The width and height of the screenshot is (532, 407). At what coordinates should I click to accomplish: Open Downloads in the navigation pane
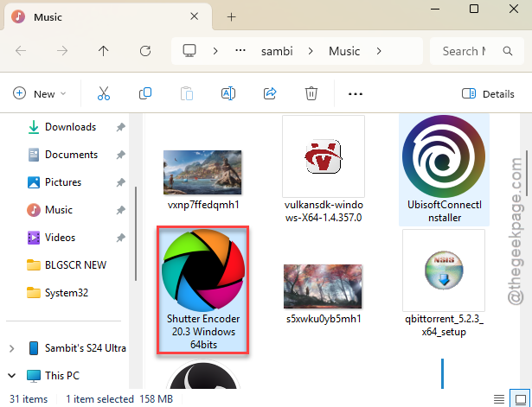click(x=71, y=127)
